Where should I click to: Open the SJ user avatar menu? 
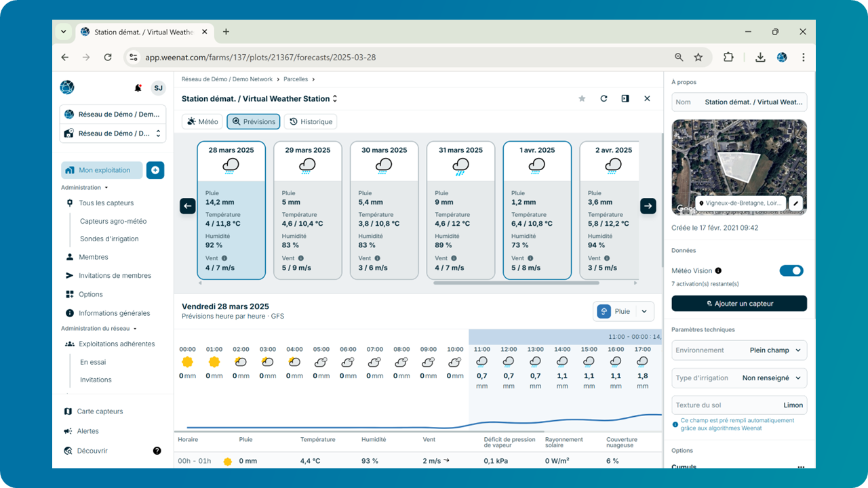(158, 87)
